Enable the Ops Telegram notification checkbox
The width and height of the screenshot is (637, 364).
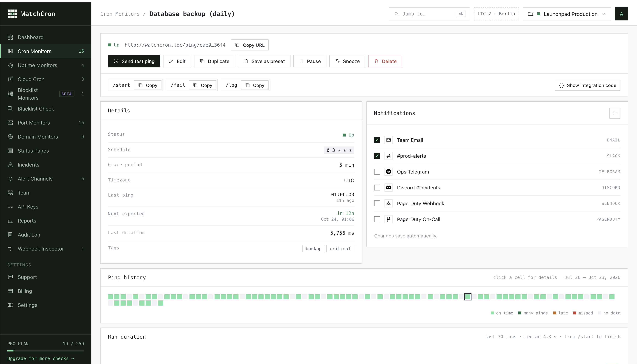tap(377, 172)
